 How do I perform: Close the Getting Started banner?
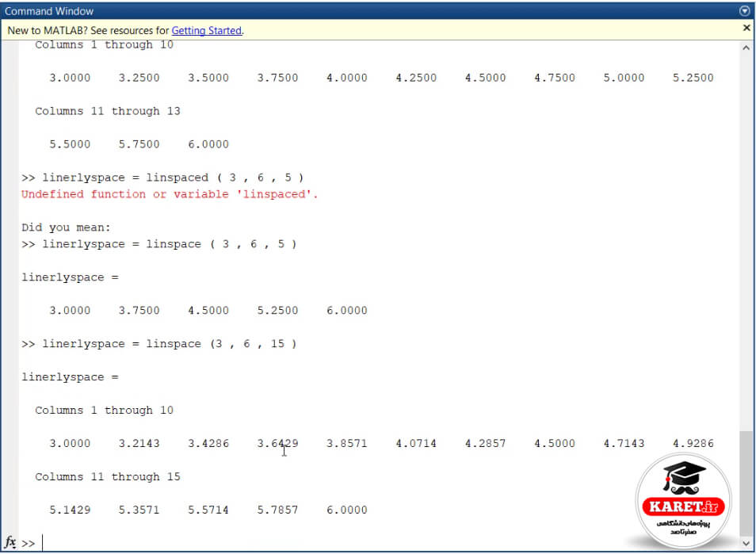[x=746, y=28]
